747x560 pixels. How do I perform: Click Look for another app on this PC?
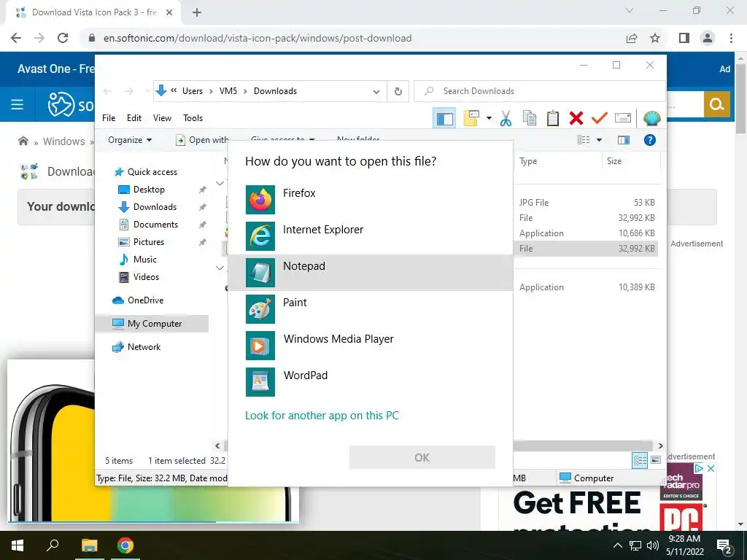click(x=322, y=415)
